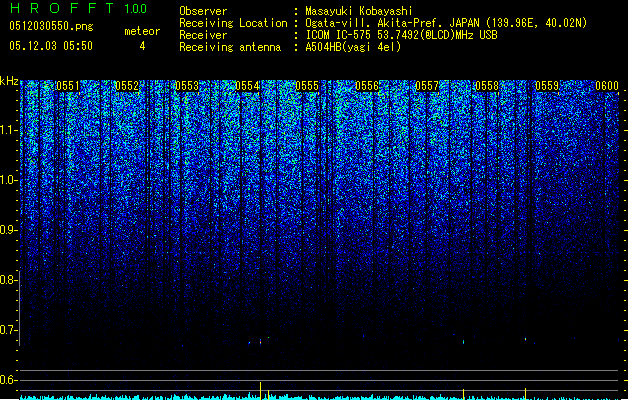This screenshot has width=629, height=400.
Task: Click the Receiving Location field label
Action: coord(233,23)
